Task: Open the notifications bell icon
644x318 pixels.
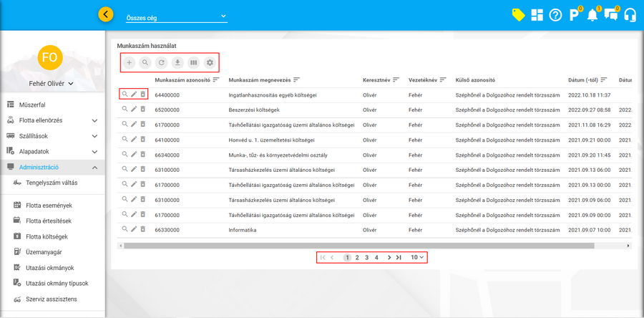Action: click(x=592, y=15)
